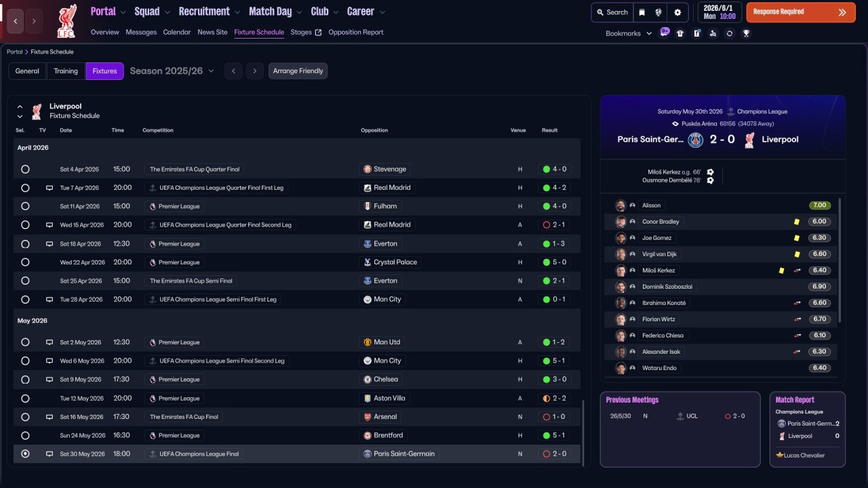The height and width of the screenshot is (488, 868).
Task: Select the Man Utd 2 May fixture radio
Action: tap(25, 342)
